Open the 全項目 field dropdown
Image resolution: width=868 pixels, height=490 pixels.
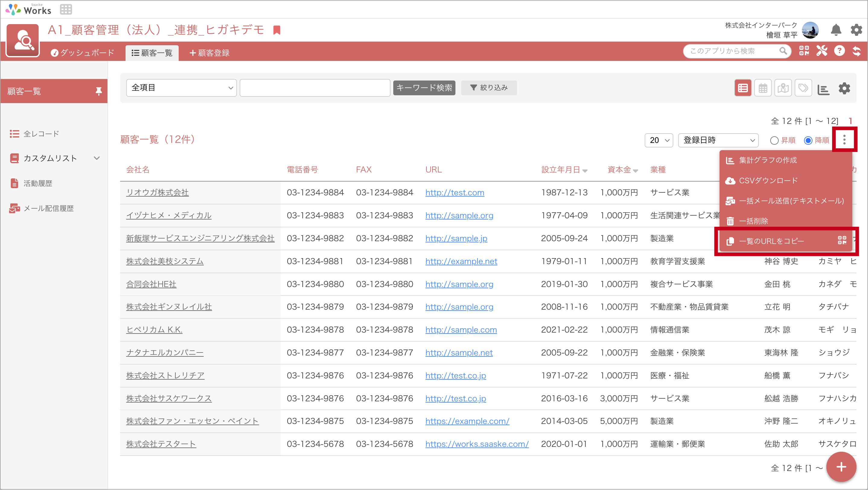181,88
